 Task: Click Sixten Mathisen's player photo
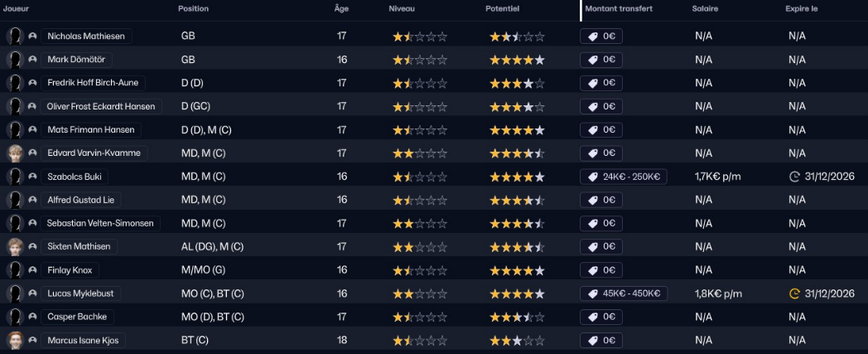(x=14, y=246)
